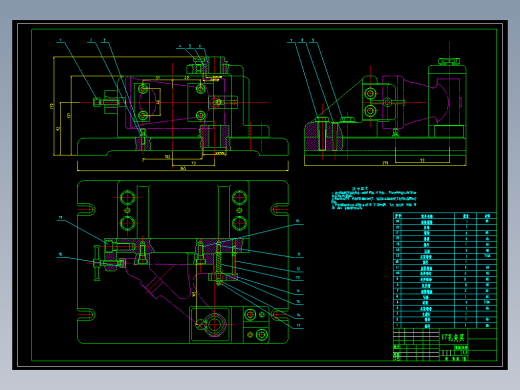Click the green drawing title text in the title block
This screenshot has width=520, height=390.
[x=453, y=338]
